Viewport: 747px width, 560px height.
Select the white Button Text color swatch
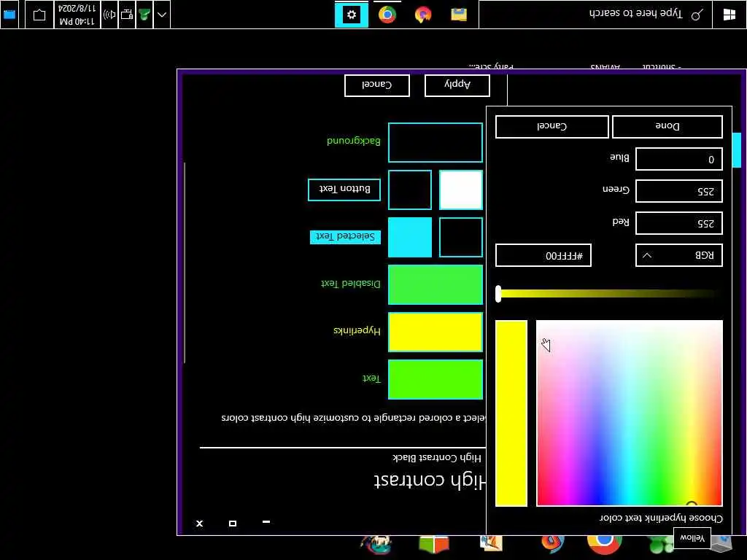pos(461,190)
